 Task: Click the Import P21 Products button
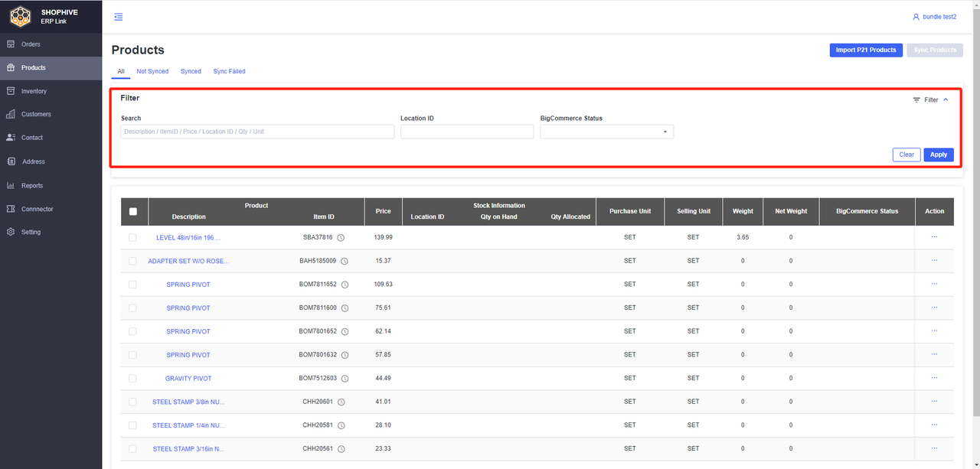(865, 50)
